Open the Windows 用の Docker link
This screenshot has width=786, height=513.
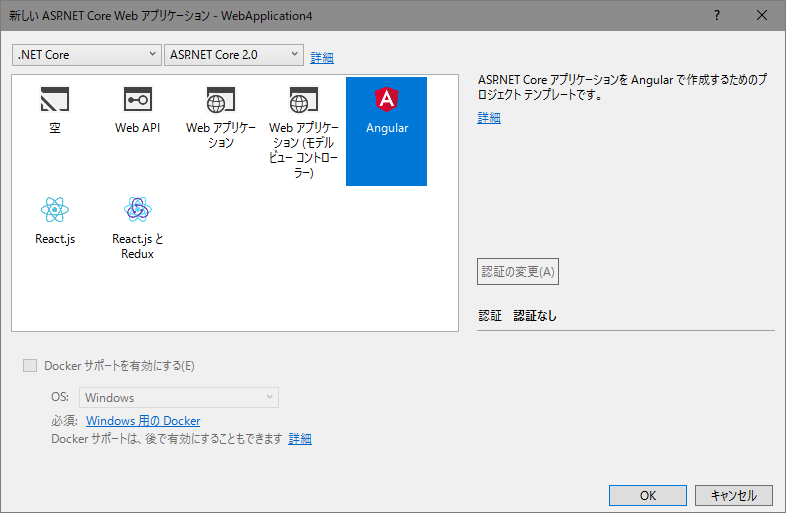(x=143, y=421)
